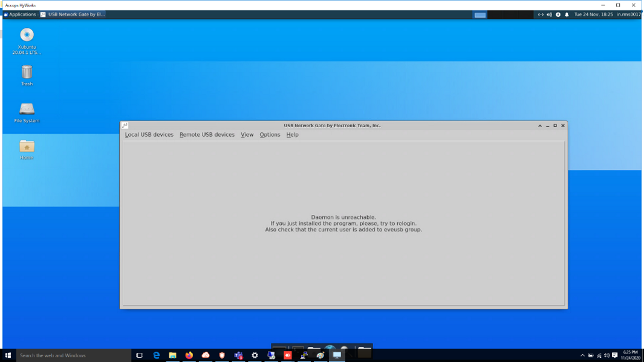
Task: Launch Firefox from the Windows taskbar
Action: [x=189, y=355]
